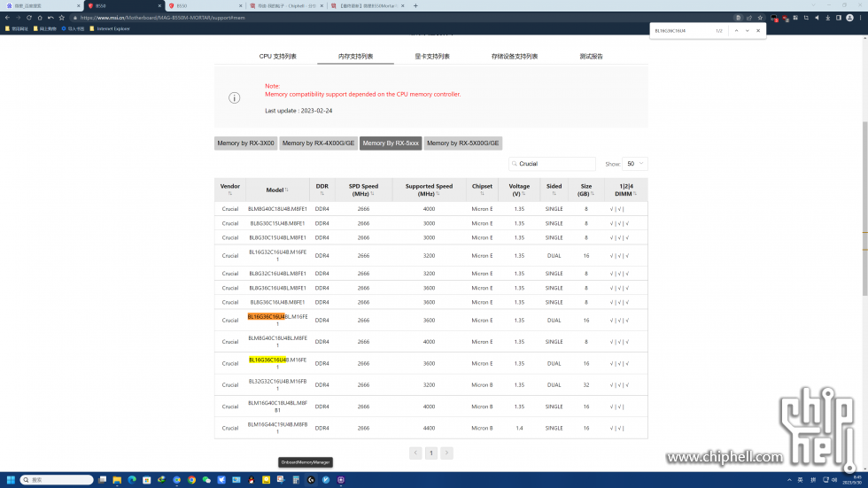Launch Microsoft Edge from the taskbar
This screenshot has width=868, height=488.
pos(132,480)
